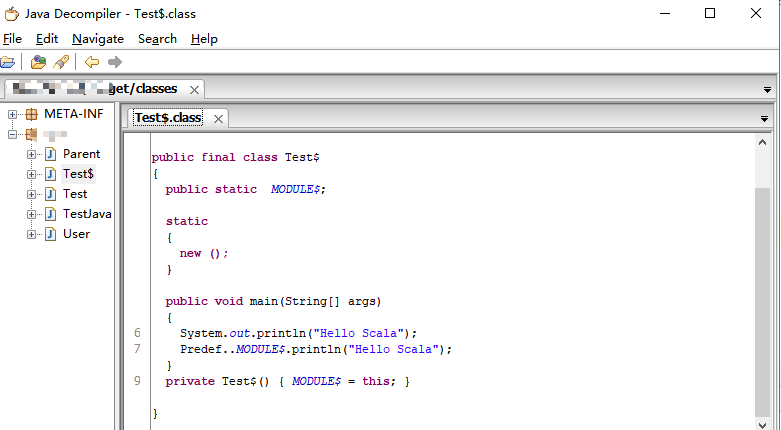Expand the META-INF tree node

(x=12, y=115)
